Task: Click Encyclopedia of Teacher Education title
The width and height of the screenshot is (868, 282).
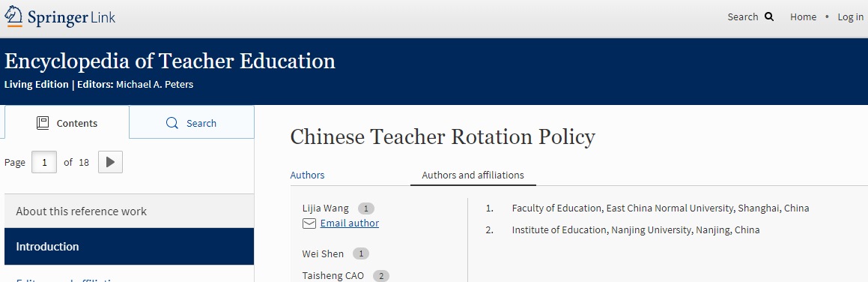Action: click(170, 61)
